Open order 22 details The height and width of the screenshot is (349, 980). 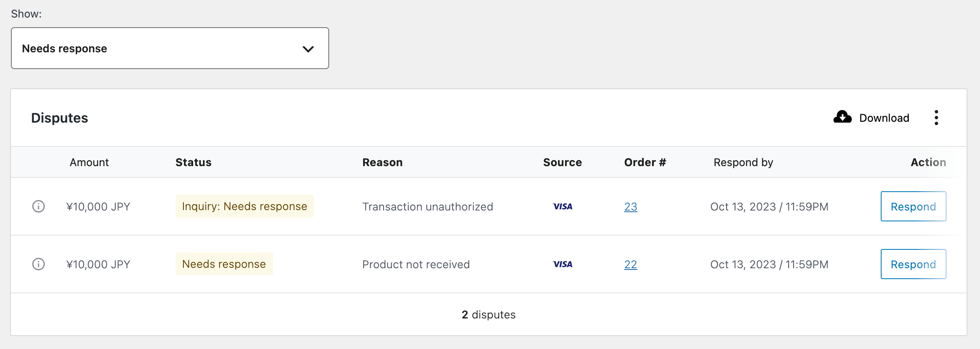click(x=630, y=264)
